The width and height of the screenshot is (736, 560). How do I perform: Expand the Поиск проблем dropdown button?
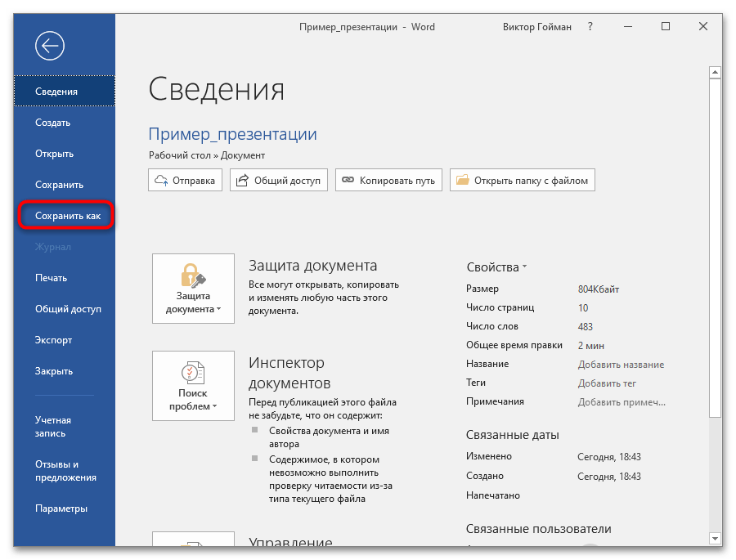[193, 386]
